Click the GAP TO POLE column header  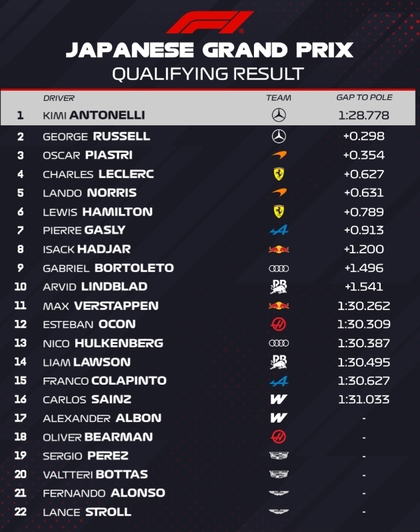(x=364, y=97)
